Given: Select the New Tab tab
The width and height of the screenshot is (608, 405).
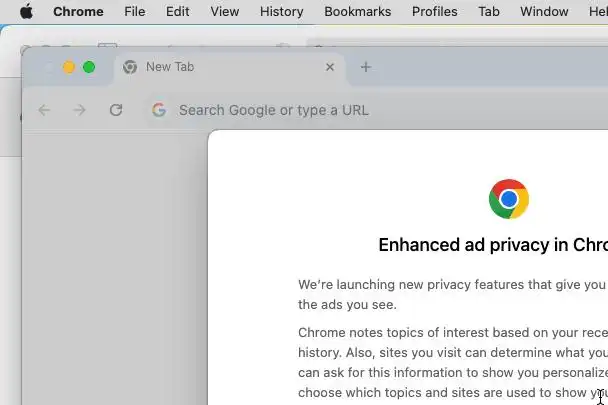Looking at the screenshot, I should point(229,67).
